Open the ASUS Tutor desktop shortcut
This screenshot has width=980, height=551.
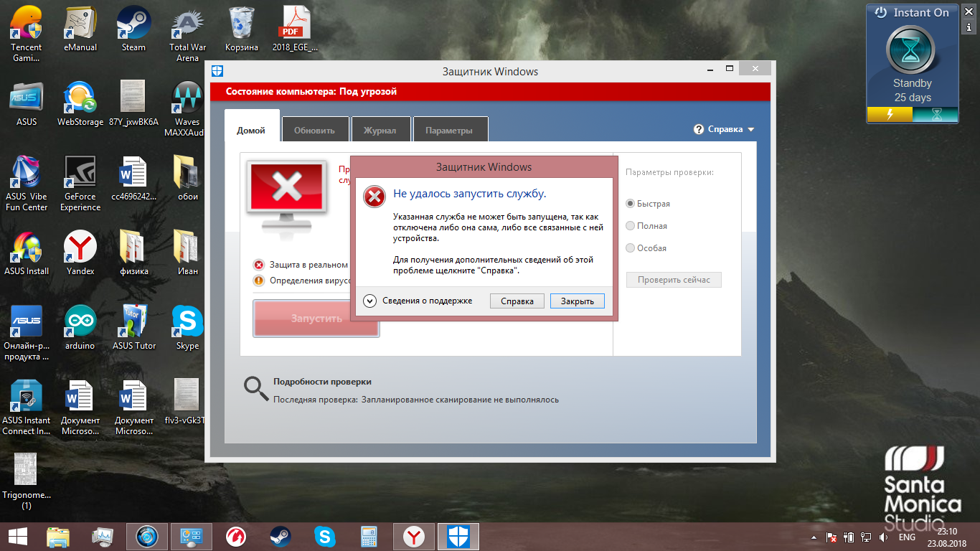[x=133, y=327]
